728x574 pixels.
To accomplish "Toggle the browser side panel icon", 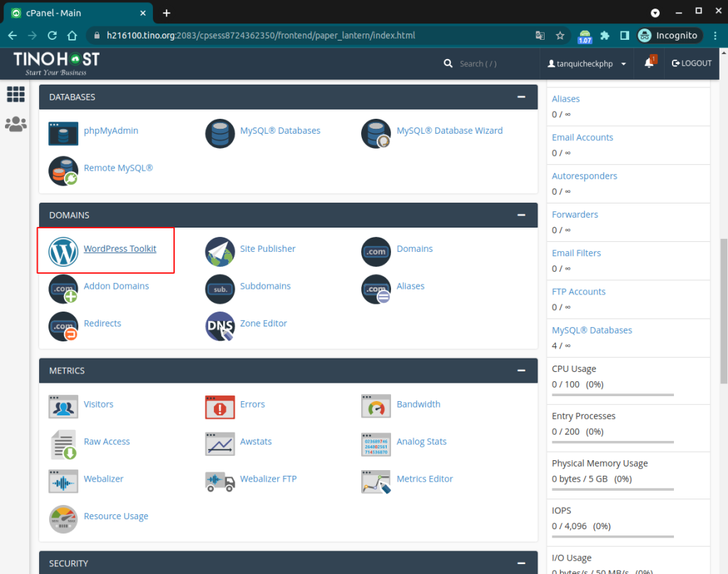I will 624,36.
